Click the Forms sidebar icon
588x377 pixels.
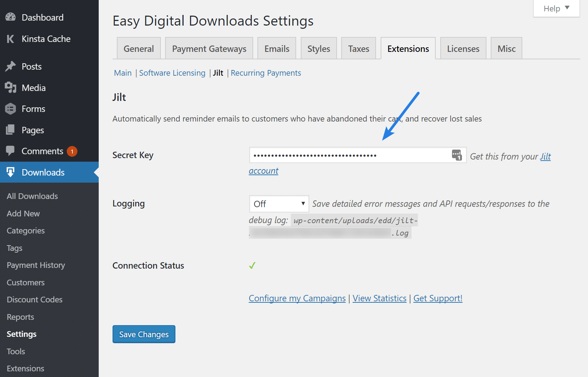click(11, 109)
